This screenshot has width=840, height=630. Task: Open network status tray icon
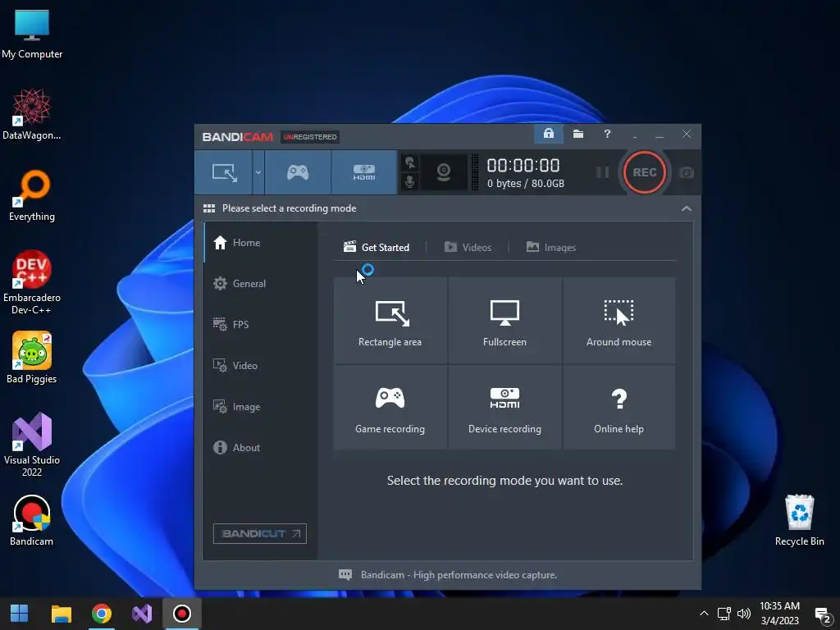point(724,614)
